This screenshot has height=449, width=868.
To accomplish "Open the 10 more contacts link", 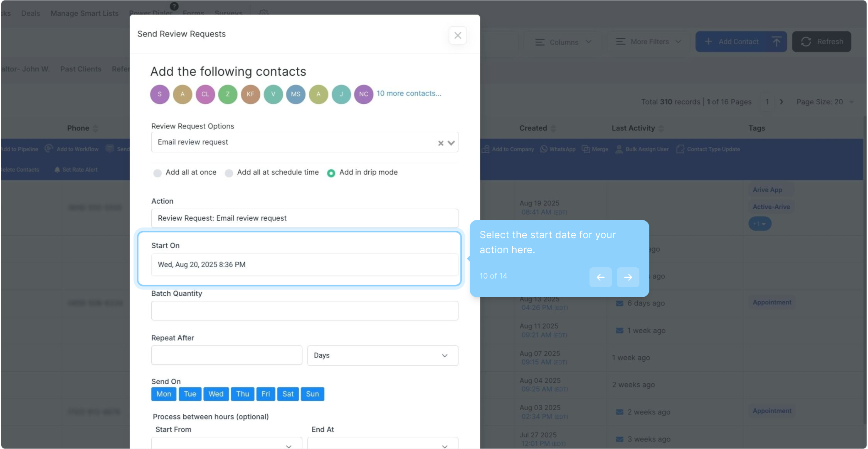I will [409, 94].
